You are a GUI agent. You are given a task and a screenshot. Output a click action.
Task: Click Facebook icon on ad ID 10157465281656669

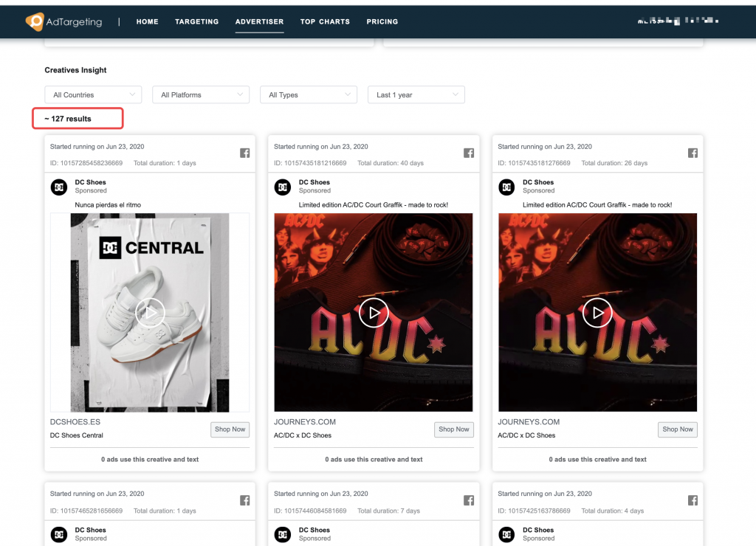[245, 501]
